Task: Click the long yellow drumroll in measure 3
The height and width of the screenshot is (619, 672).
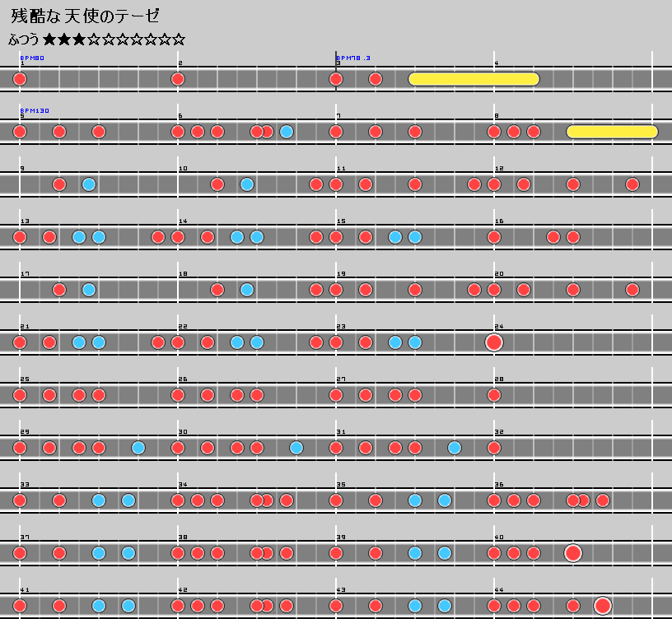Action: (474, 79)
